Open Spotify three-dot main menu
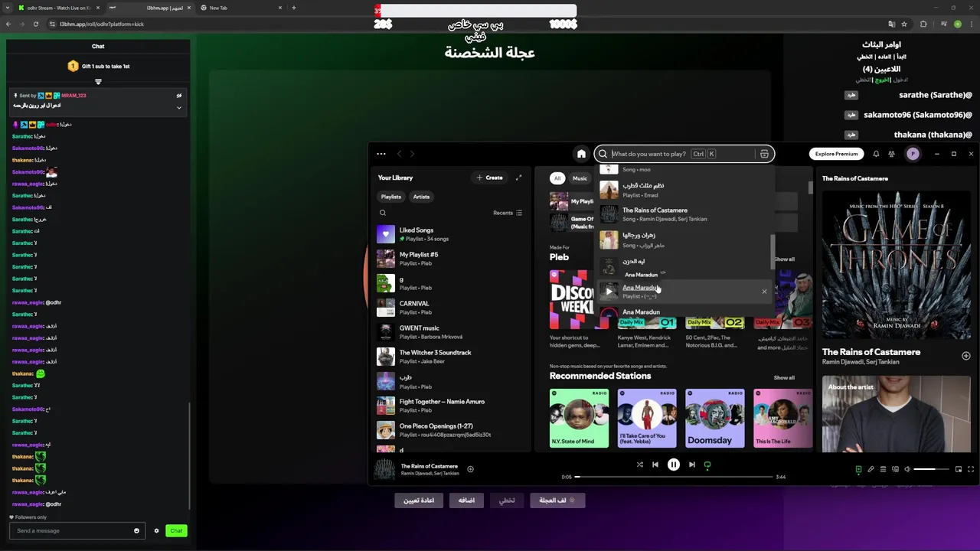 tap(381, 154)
